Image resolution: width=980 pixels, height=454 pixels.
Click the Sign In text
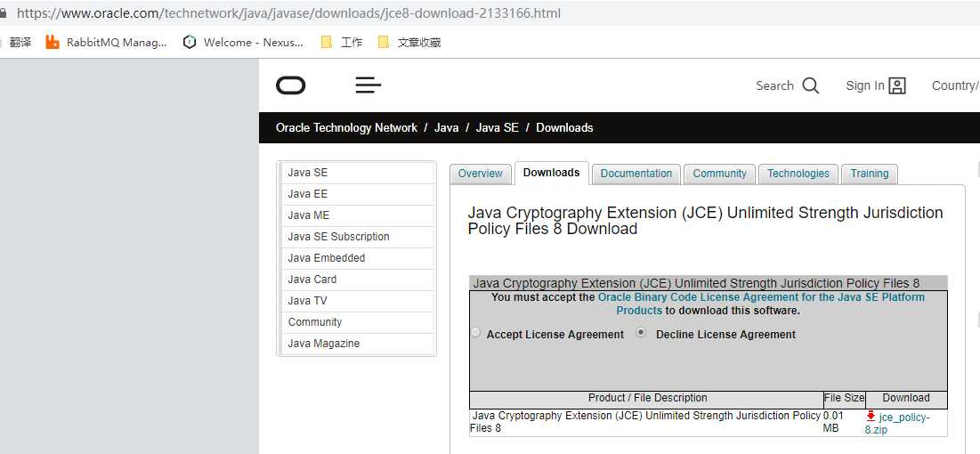[865, 85]
